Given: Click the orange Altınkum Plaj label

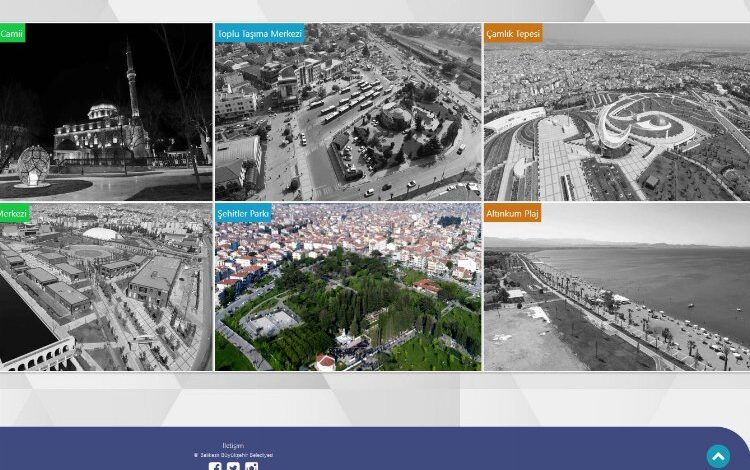Looking at the screenshot, I should (512, 213).
